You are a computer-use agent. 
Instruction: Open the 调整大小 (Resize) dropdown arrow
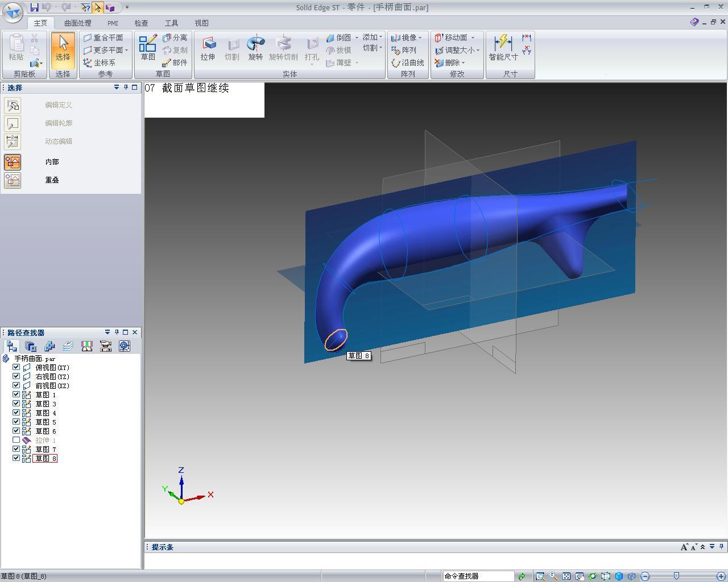point(478,50)
